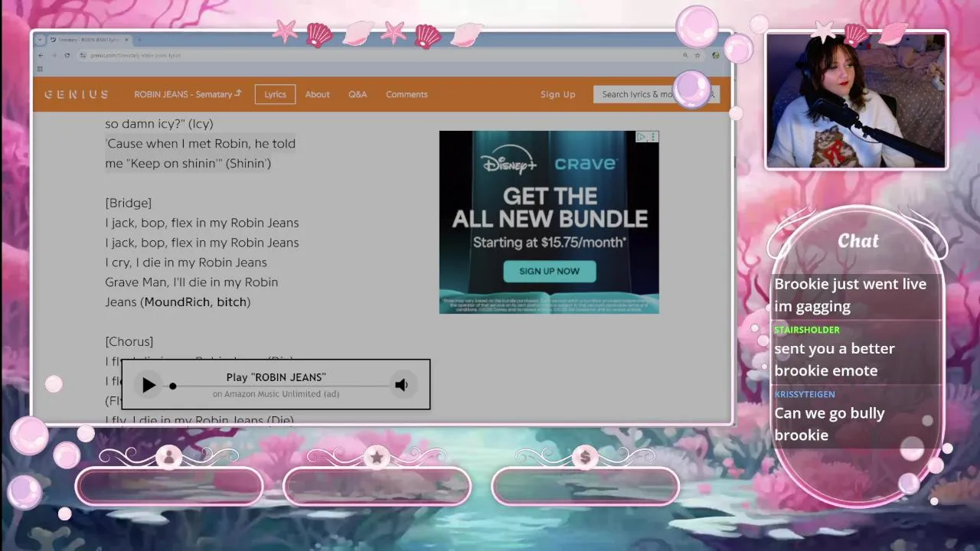Click the dollar icon above the right overlay panel
The image size is (980, 551).
(x=585, y=457)
